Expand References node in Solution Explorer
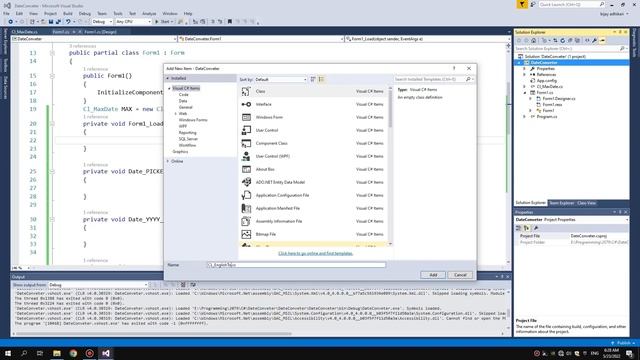 [x=525, y=75]
